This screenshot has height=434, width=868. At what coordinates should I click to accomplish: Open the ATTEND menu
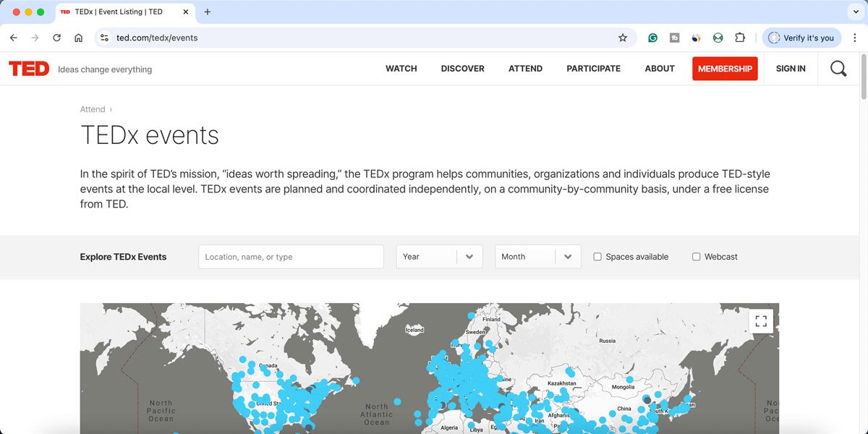pyautogui.click(x=525, y=69)
